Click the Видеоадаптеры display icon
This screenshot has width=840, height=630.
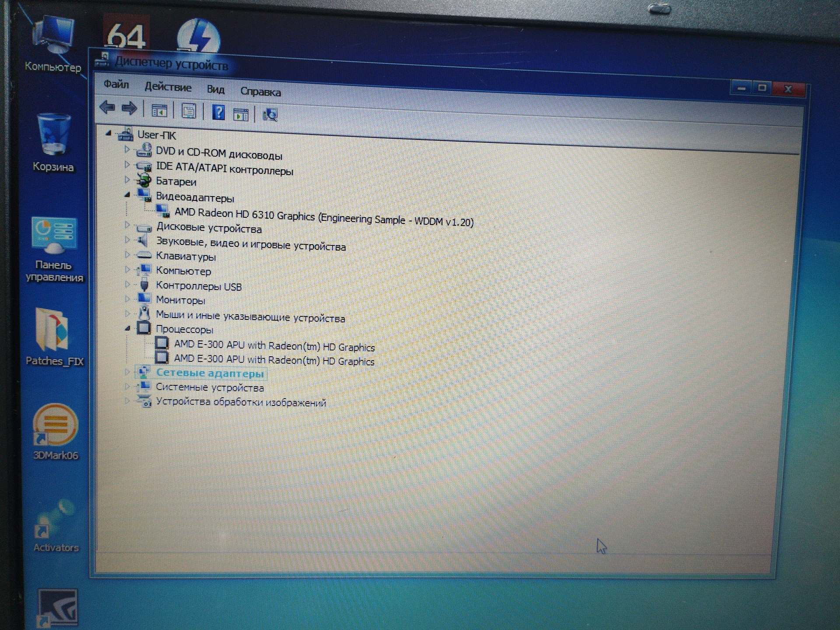click(x=144, y=195)
